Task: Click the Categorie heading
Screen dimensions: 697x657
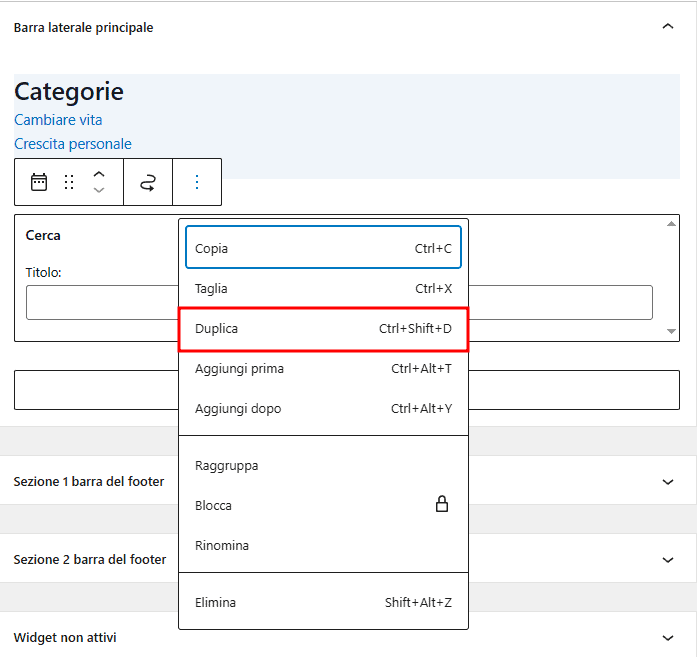Action: click(x=69, y=92)
